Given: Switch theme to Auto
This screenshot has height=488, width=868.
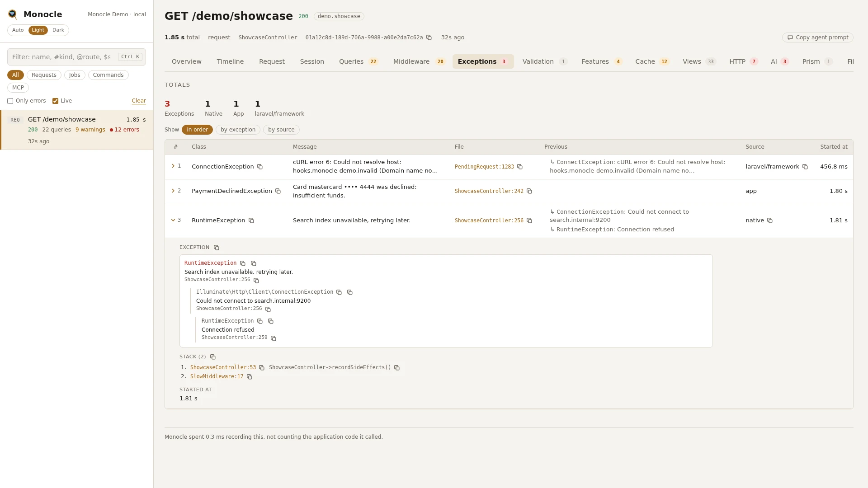Looking at the screenshot, I should pyautogui.click(x=18, y=30).
